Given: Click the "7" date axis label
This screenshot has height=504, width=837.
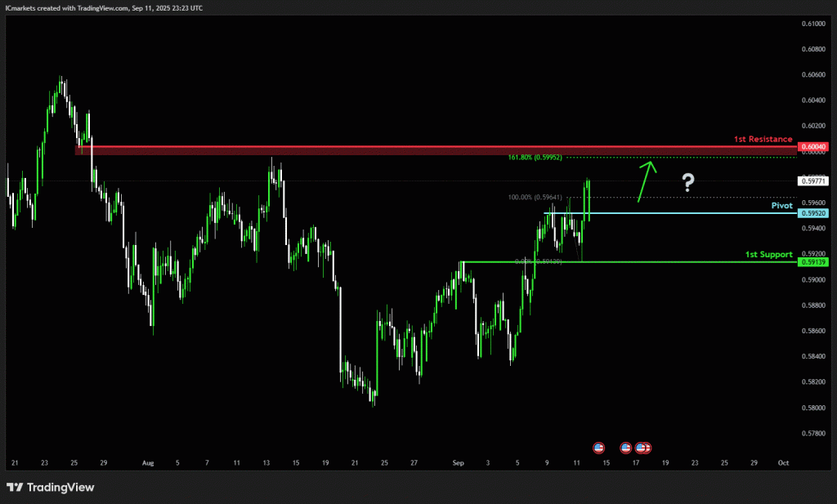Looking at the screenshot, I should click(x=207, y=463).
